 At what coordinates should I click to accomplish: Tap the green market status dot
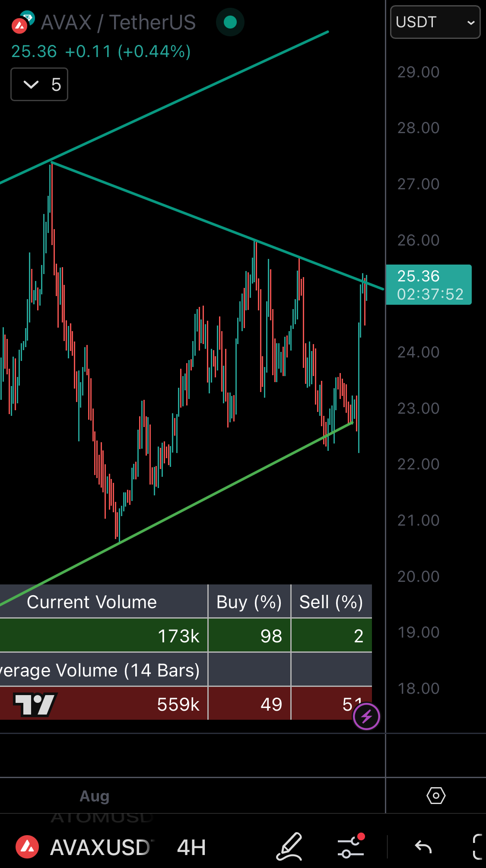coord(230,22)
